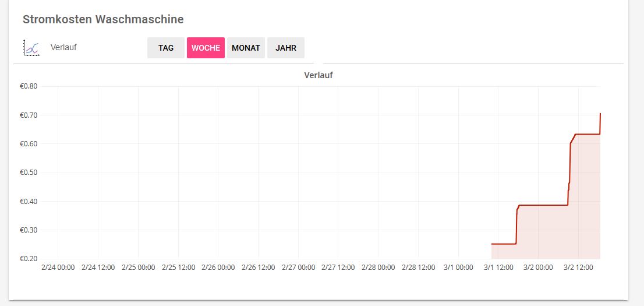Click the 2/28 00:00 date label

tap(378, 268)
